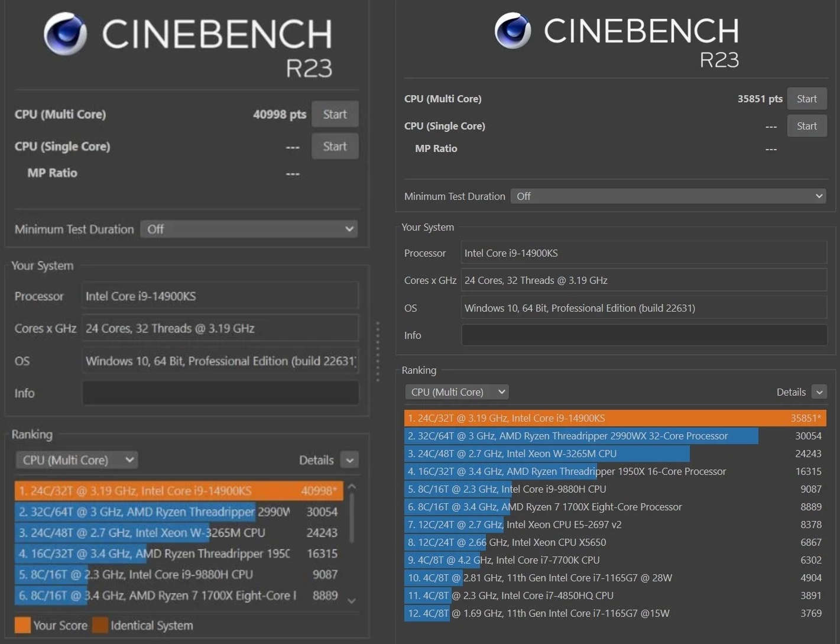Viewport: 840px width, 644px height.
Task: Start the Multi Core test in the left window
Action: click(335, 114)
